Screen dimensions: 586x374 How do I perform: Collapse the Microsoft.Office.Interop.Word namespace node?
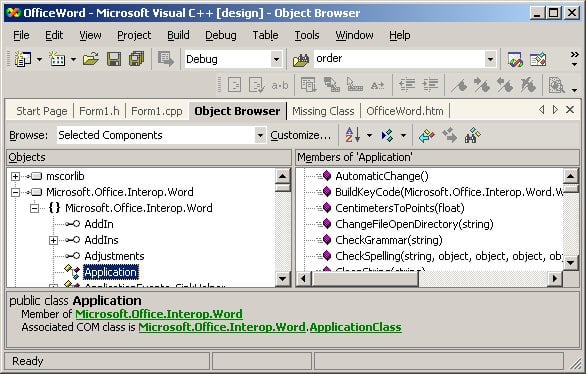tap(34, 208)
